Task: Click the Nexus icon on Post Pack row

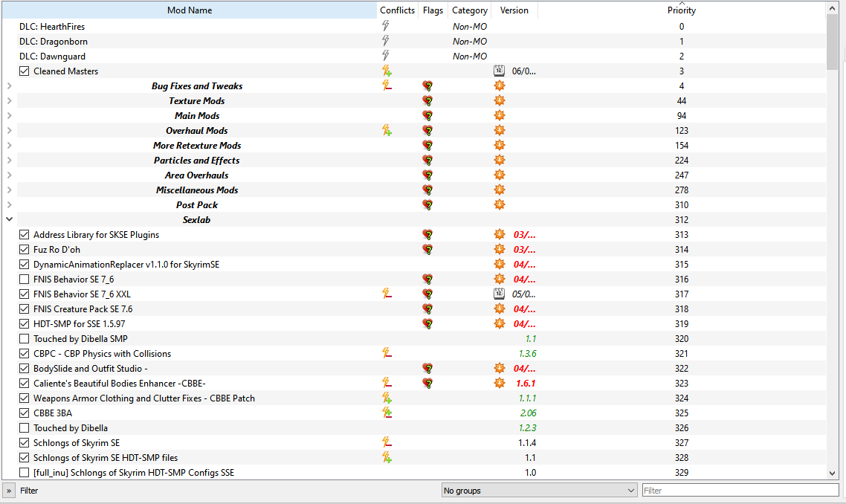Action: point(500,204)
